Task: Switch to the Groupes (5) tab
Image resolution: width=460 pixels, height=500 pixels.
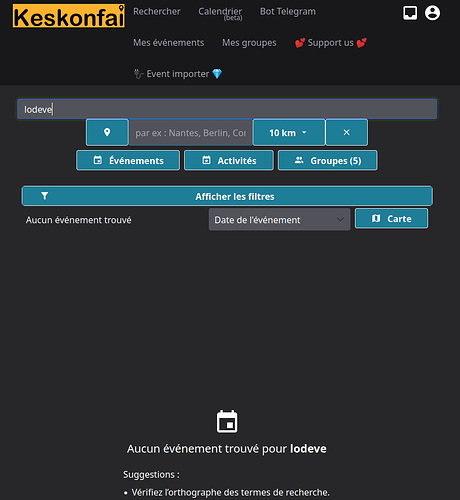Action: pyautogui.click(x=328, y=160)
